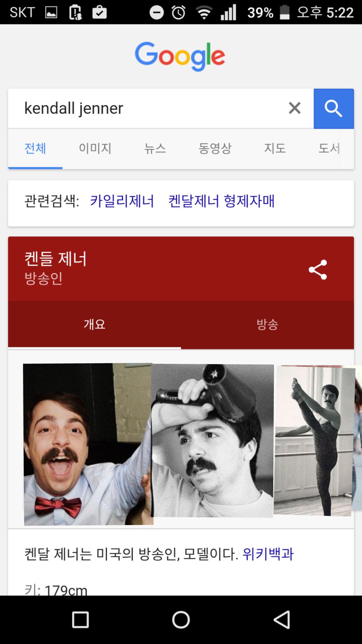Open the 뉴스 tab
The image size is (362, 644).
[155, 148]
